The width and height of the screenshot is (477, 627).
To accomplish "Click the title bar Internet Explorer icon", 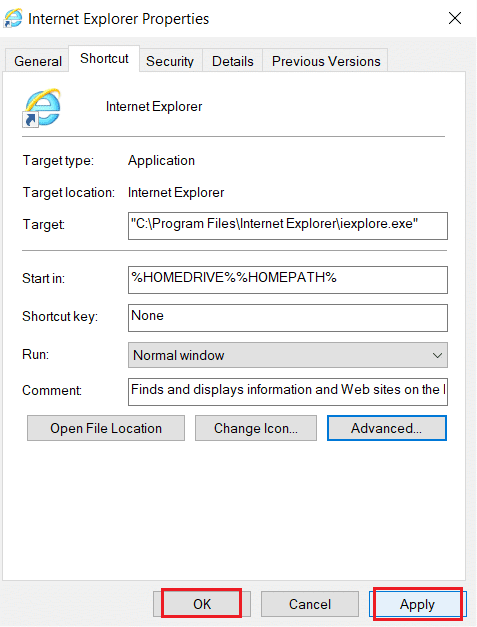I will (13, 18).
